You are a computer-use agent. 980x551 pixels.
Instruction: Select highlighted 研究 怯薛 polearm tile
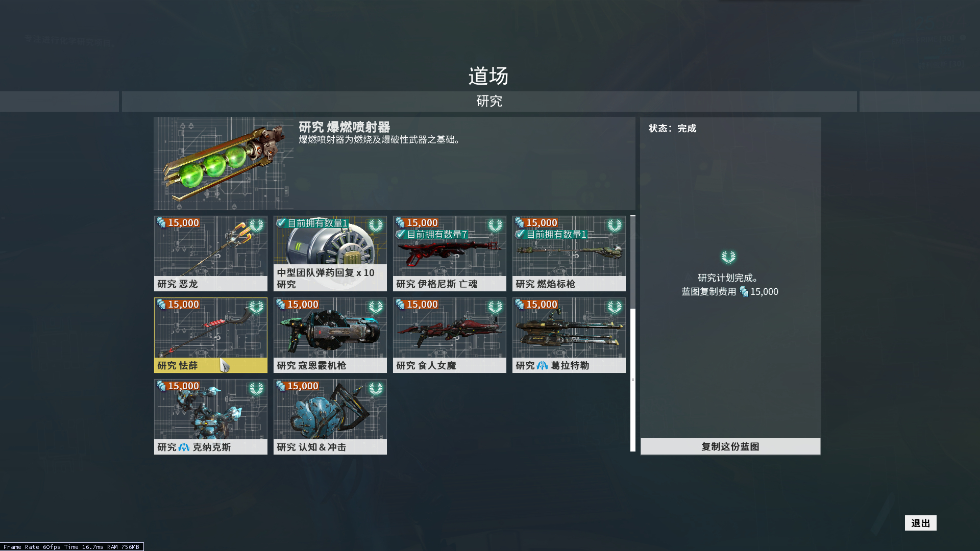tap(210, 335)
